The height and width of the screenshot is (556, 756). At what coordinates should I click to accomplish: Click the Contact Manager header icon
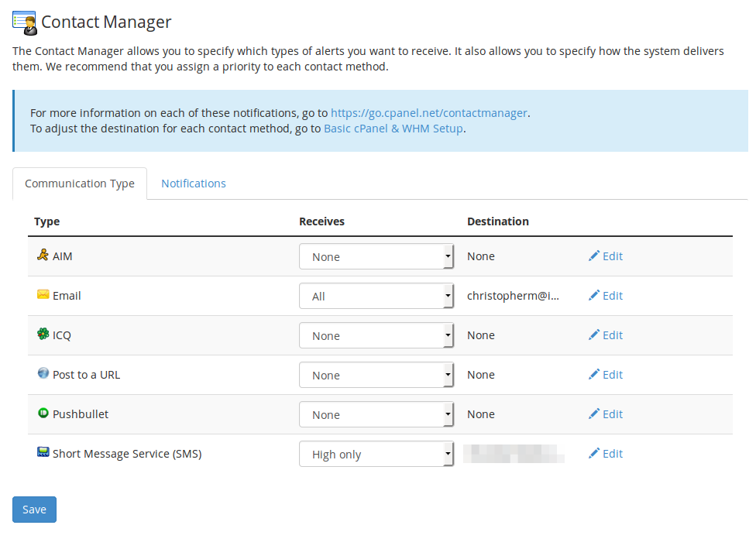tap(25, 22)
